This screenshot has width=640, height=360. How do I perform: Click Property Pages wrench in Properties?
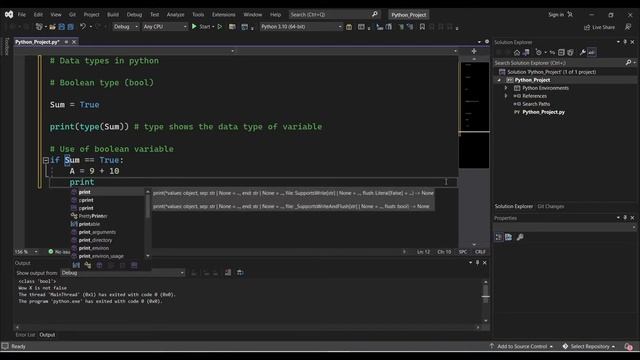point(520,237)
